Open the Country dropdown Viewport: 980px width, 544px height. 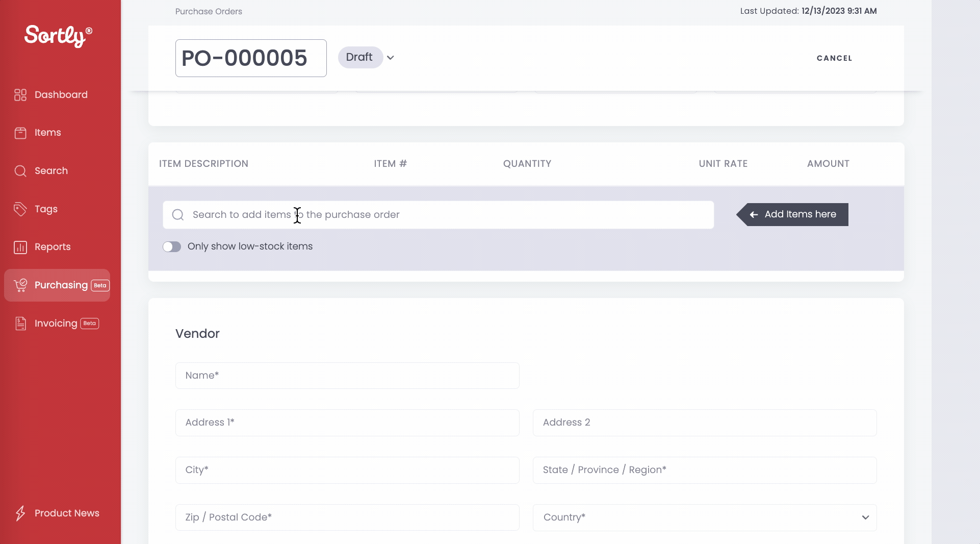705,517
